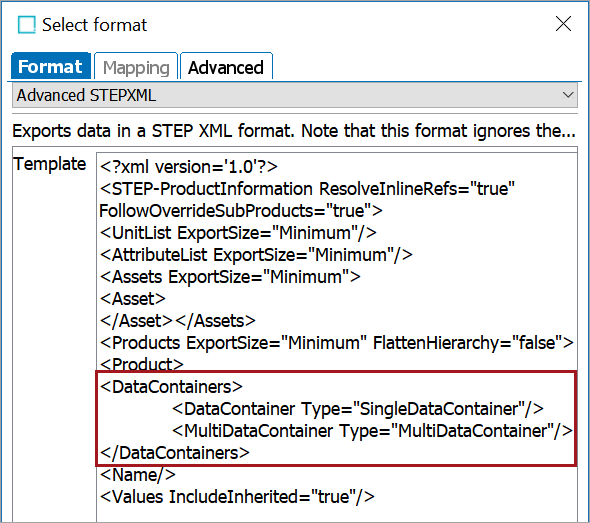The width and height of the screenshot is (590, 523).
Task: Click the AttributeList ExportSize line
Action: 256,255
